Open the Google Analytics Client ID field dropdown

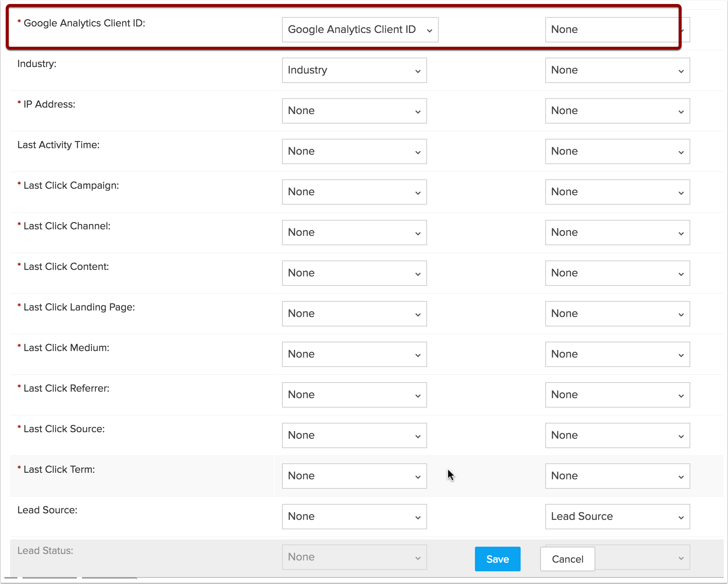coord(360,29)
